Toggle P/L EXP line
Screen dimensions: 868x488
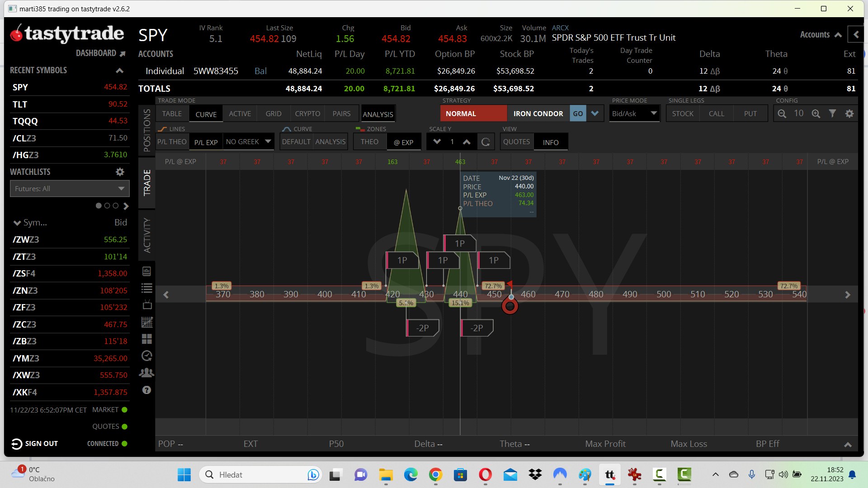click(206, 142)
